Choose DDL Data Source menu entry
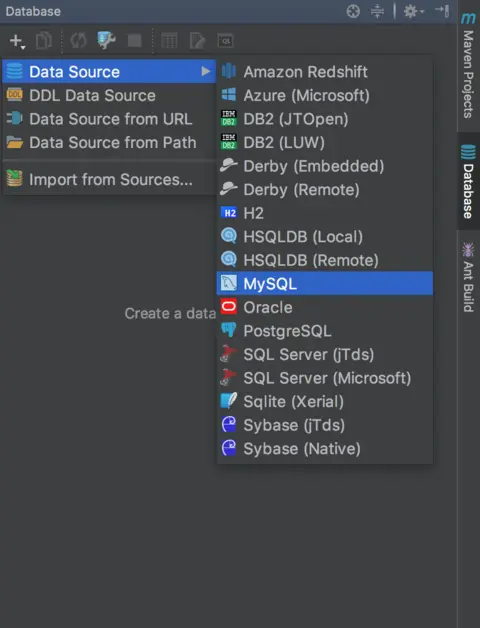Screen dimensions: 480x628 (x=109, y=95)
